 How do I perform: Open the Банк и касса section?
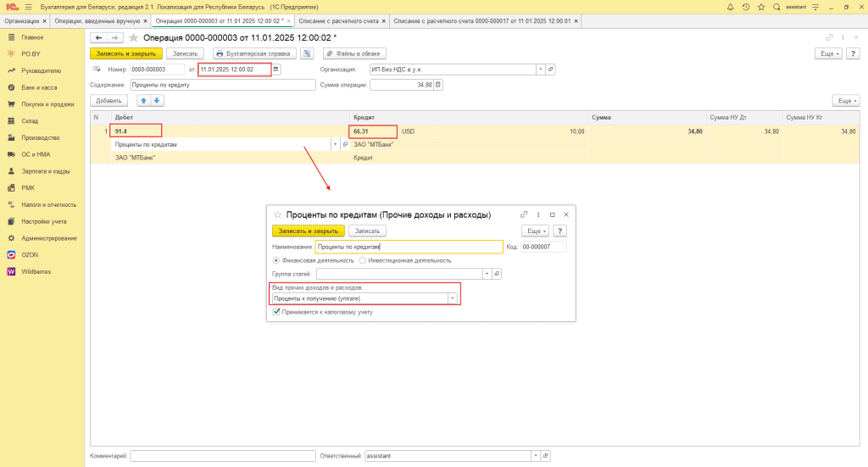click(39, 87)
